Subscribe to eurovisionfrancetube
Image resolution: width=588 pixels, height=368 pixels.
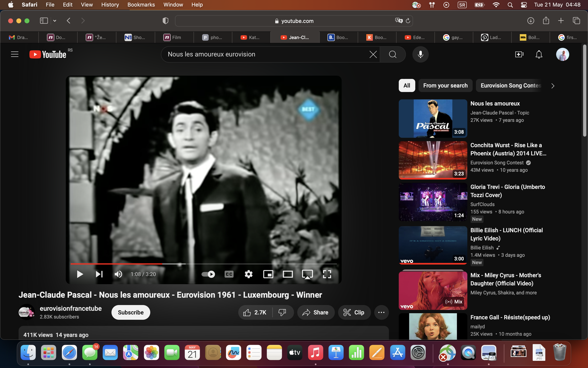pos(131,313)
